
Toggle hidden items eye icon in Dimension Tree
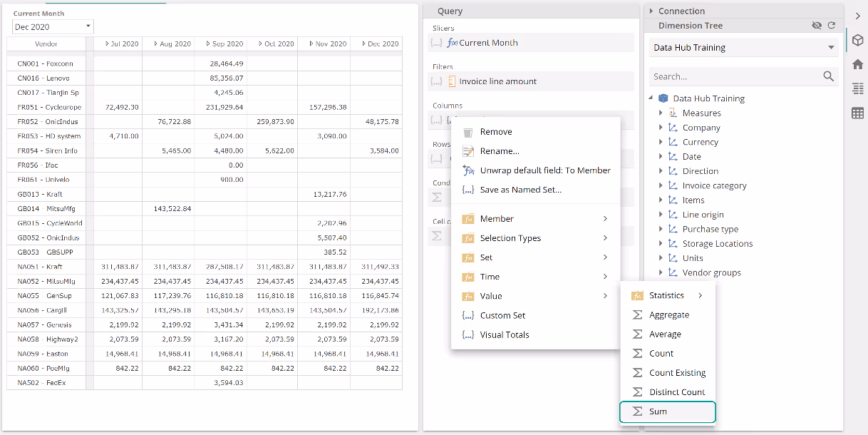click(817, 26)
